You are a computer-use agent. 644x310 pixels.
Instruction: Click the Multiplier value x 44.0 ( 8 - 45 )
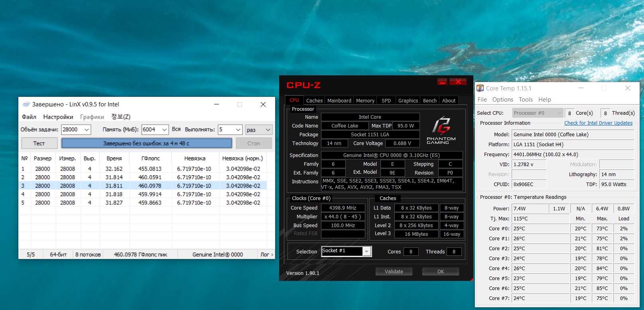343,216
